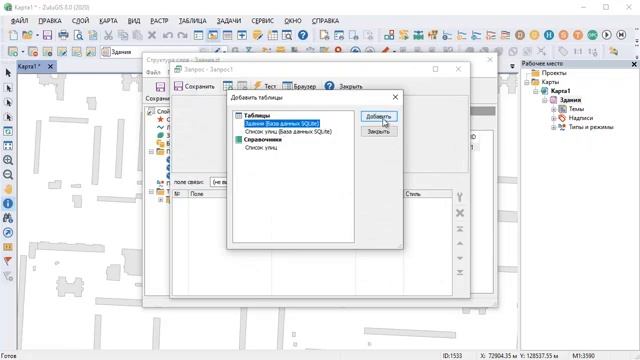Click Сохранить in the Запрос window toolbar
The height and width of the screenshot is (360, 640).
(194, 86)
